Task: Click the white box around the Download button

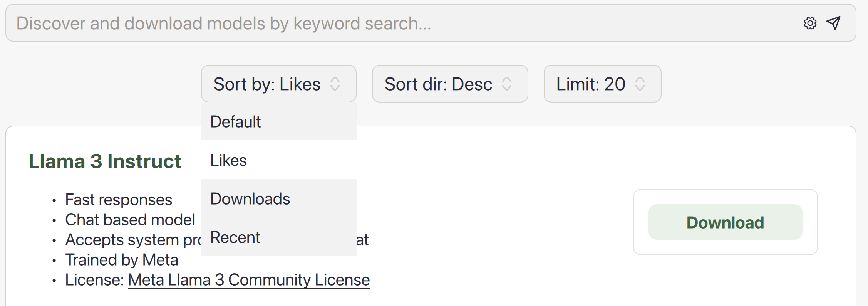Action: pyautogui.click(x=725, y=222)
